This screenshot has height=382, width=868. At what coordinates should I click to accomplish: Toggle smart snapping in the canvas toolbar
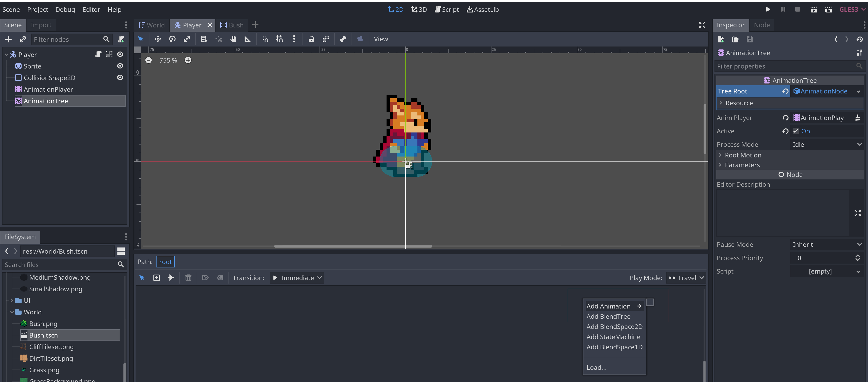point(265,39)
